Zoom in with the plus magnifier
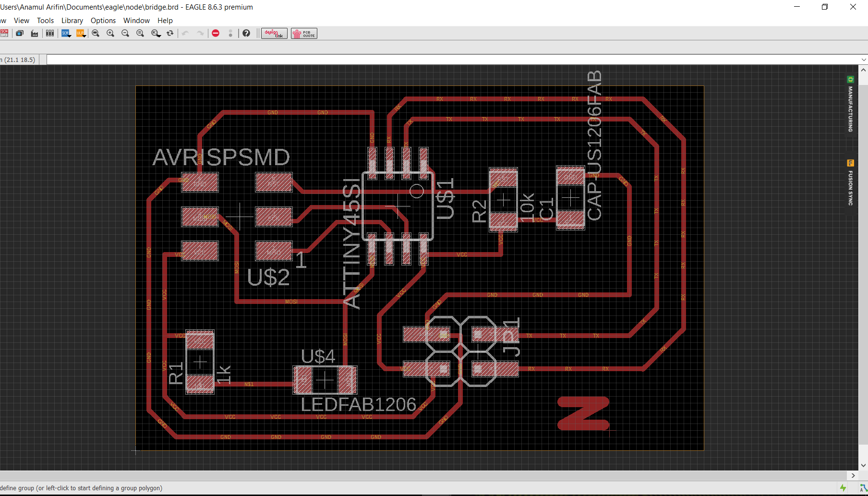This screenshot has width=868, height=496. [x=110, y=33]
